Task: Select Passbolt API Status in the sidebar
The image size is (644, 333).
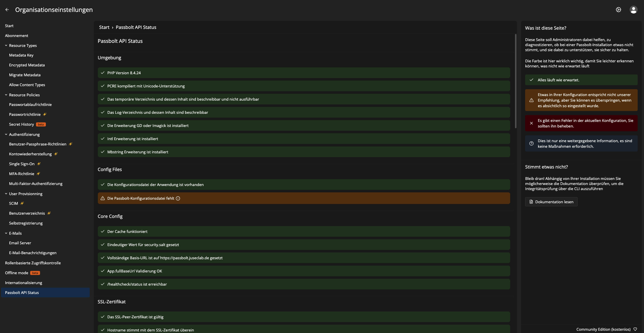Action: click(x=45, y=292)
